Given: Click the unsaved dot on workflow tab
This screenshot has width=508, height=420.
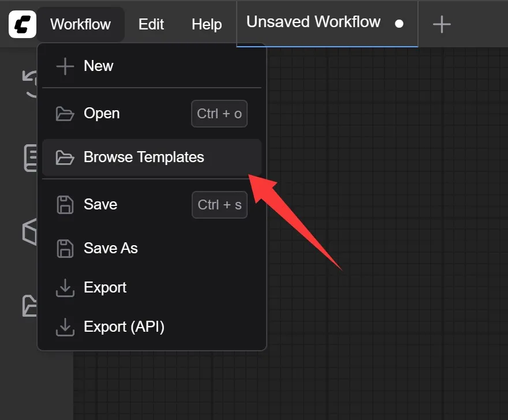Looking at the screenshot, I should pyautogui.click(x=399, y=24).
